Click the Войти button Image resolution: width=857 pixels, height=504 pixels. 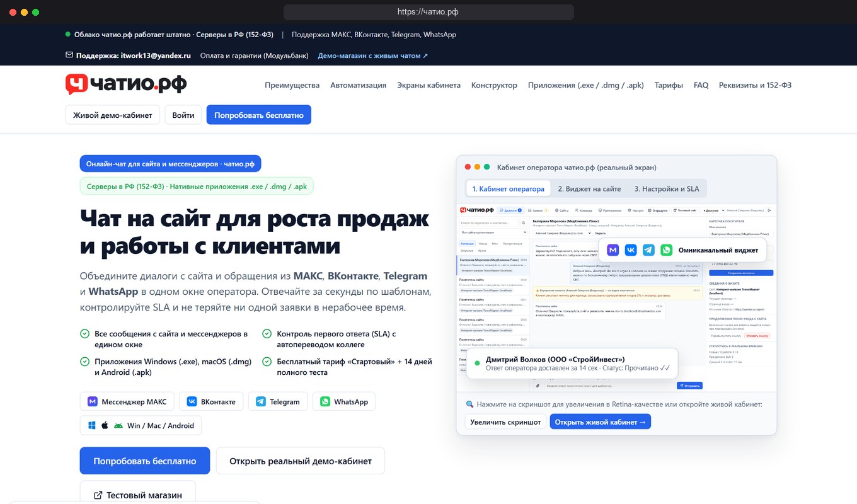coord(183,115)
